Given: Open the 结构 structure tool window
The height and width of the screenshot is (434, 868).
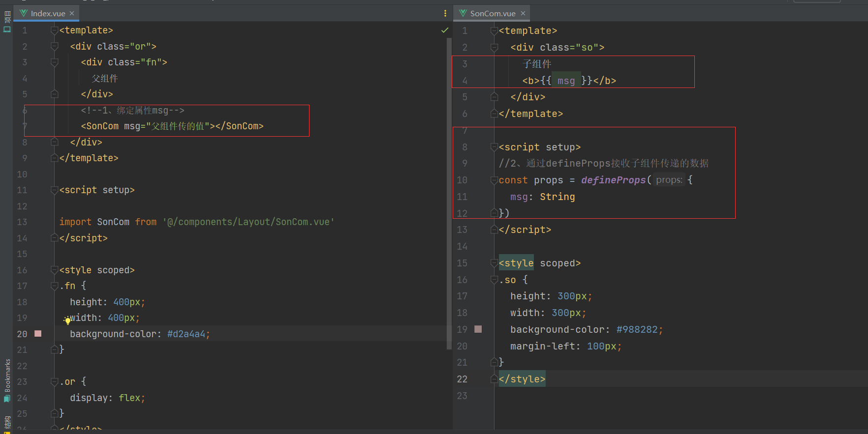Looking at the screenshot, I should (7, 424).
